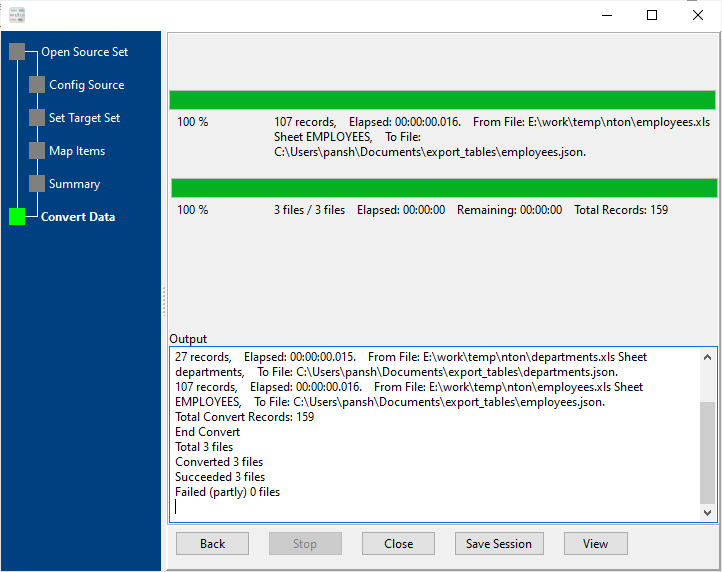Click the application icon in title bar
Screen dimensions: 722x572
pos(16,15)
